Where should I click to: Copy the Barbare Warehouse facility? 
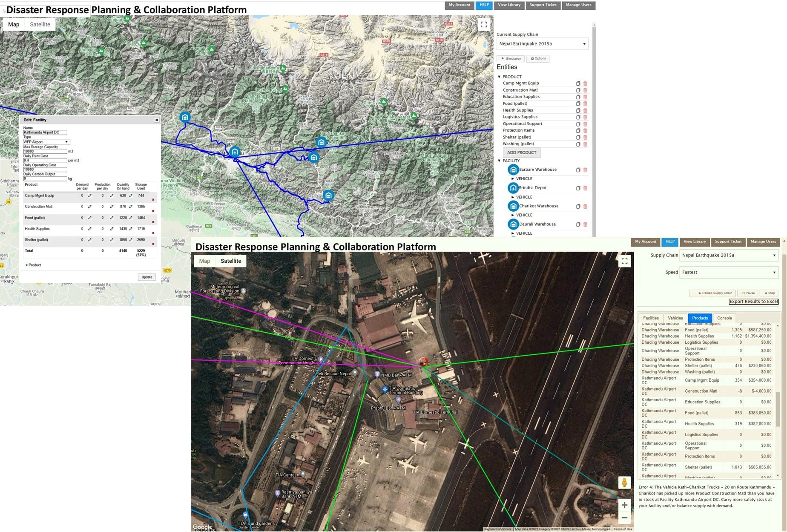click(578, 170)
